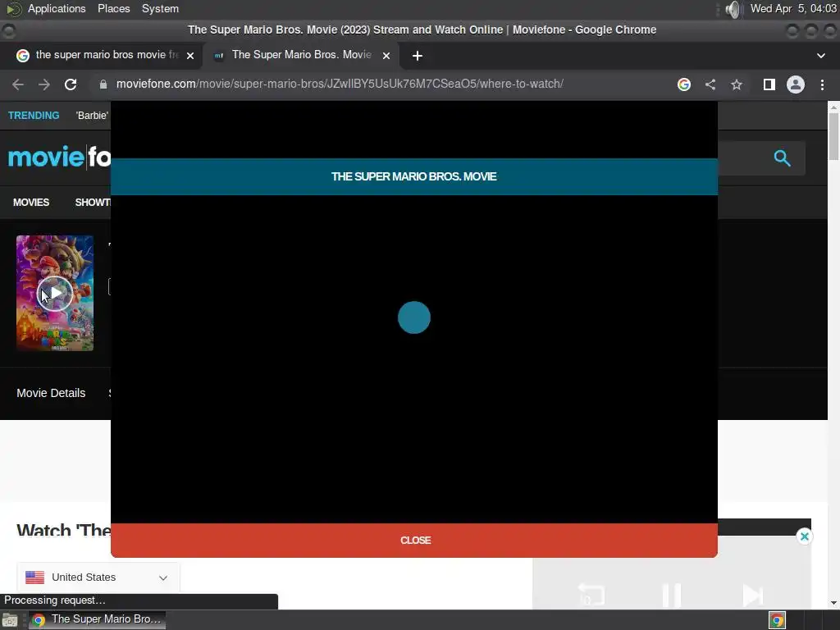Screen dimensions: 840x630
Task: Click the loading spinner circle in modal
Action: (414, 317)
